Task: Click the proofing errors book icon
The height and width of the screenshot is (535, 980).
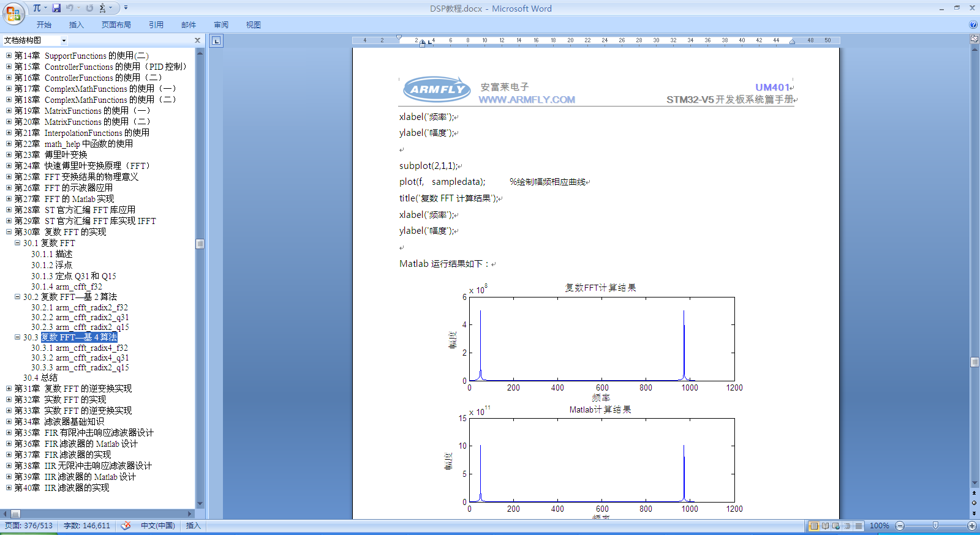Action: (x=126, y=526)
